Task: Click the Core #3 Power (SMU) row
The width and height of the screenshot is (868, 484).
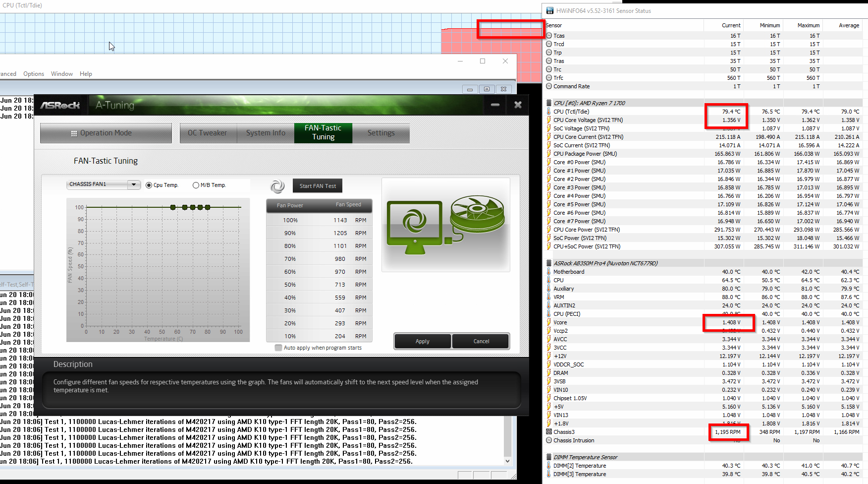Action: tap(704, 187)
